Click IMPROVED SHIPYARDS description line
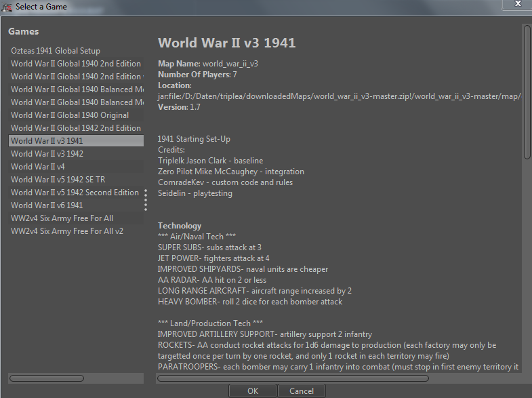The width and height of the screenshot is (532, 398). [x=243, y=269]
